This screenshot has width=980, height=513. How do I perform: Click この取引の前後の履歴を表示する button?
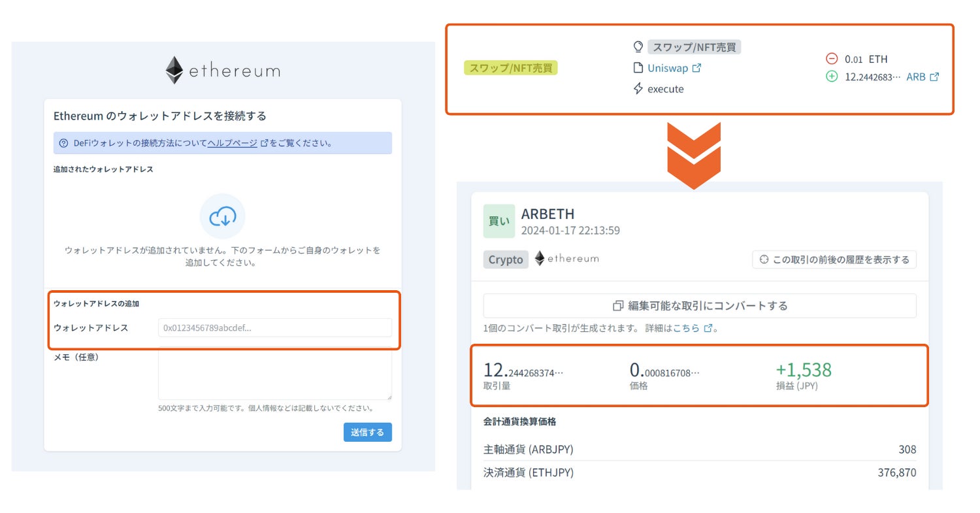click(834, 259)
